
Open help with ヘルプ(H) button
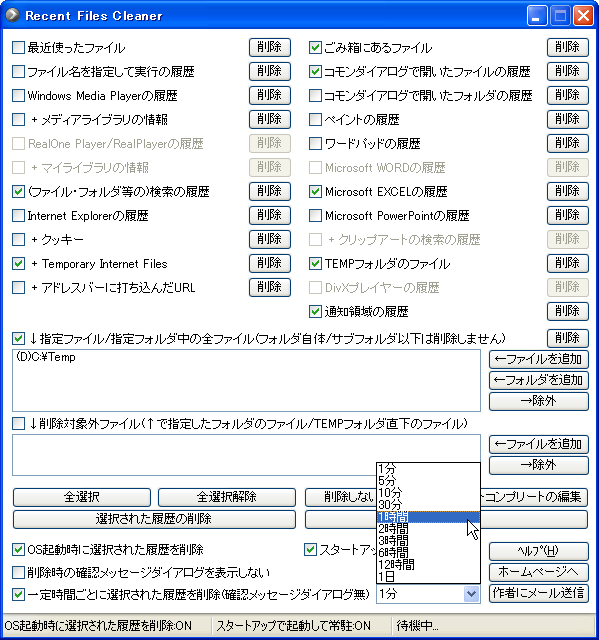(x=539, y=551)
